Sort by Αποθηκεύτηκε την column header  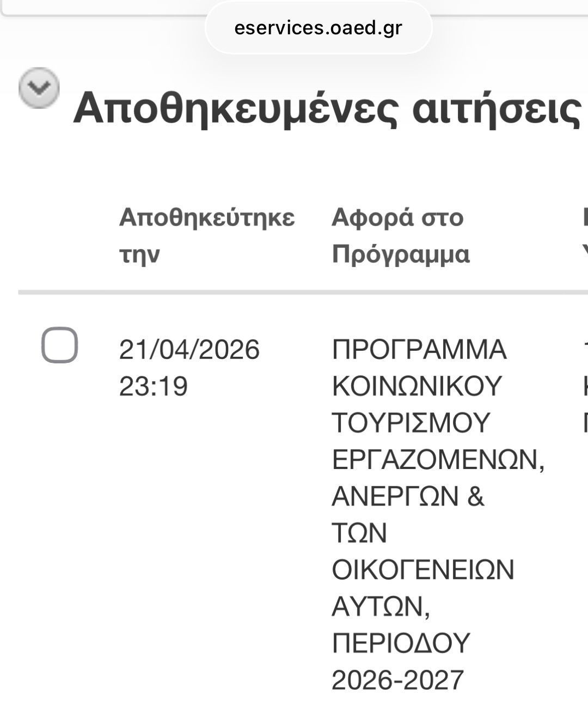pyautogui.click(x=206, y=218)
